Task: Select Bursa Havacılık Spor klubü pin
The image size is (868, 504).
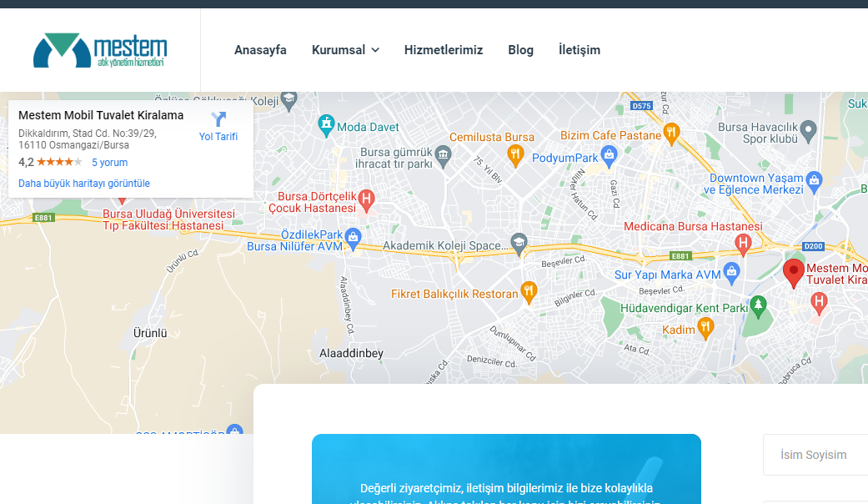Action: tap(809, 131)
